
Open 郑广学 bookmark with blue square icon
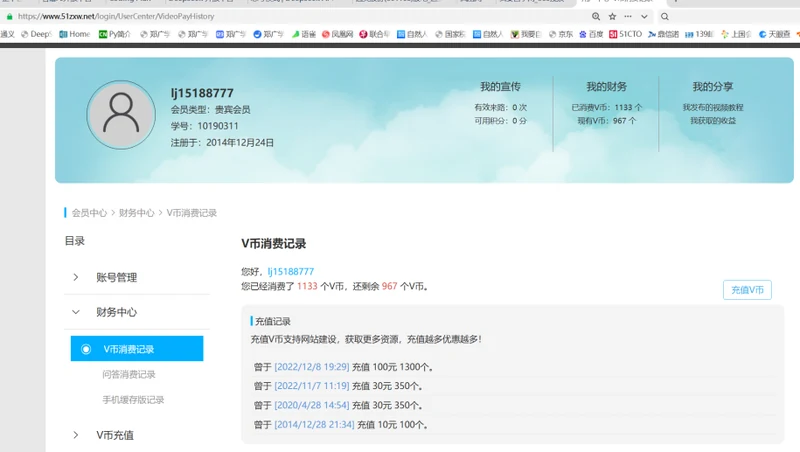click(x=231, y=34)
